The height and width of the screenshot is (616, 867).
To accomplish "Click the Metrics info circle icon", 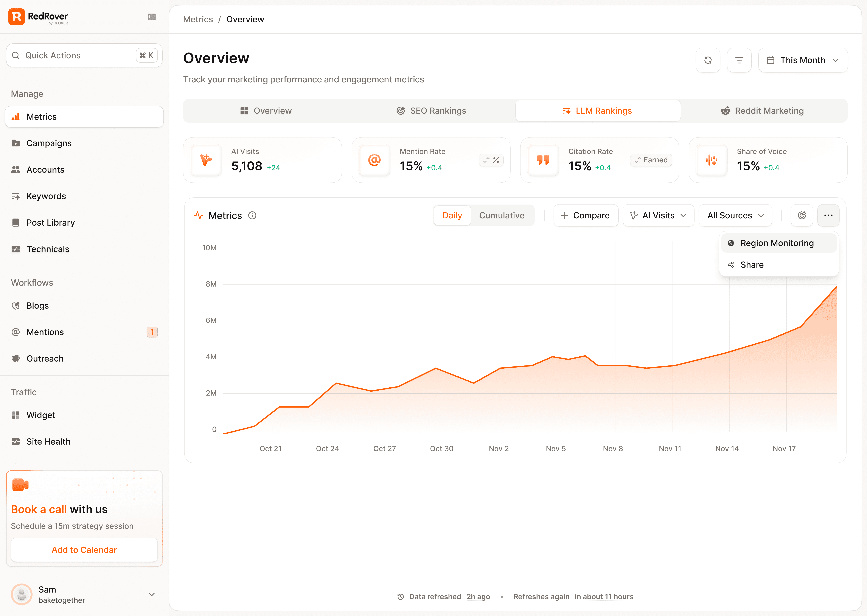I will pos(252,216).
